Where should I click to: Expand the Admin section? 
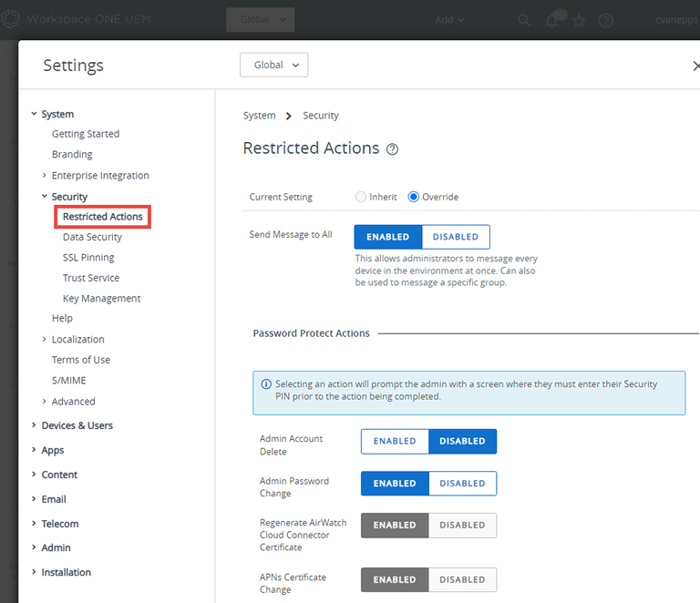point(34,547)
